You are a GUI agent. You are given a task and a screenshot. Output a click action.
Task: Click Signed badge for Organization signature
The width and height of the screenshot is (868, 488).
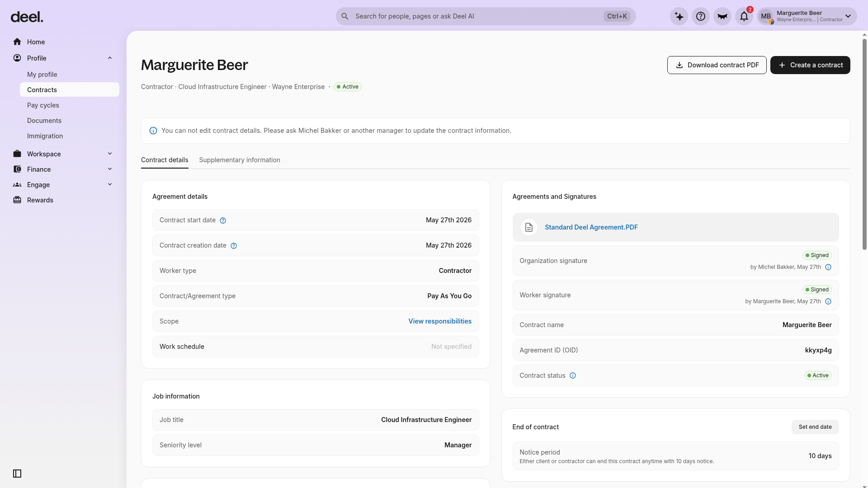point(817,255)
